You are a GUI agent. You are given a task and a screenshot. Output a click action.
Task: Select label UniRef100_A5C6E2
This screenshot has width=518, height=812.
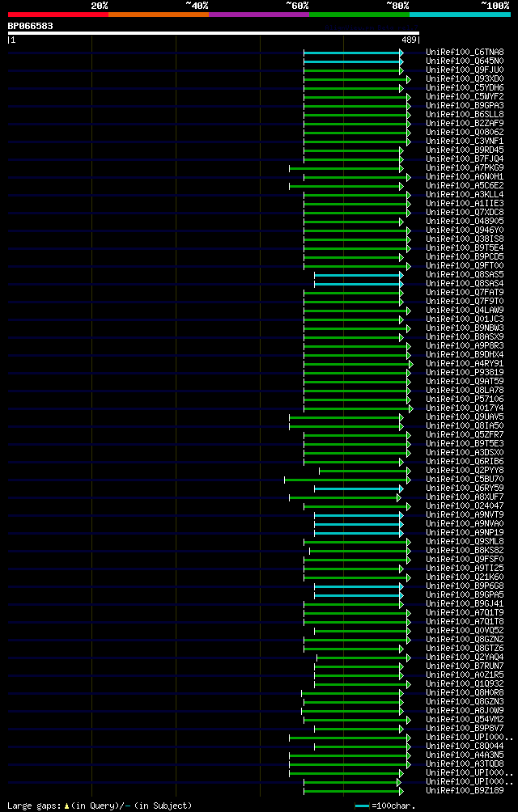[464, 185]
